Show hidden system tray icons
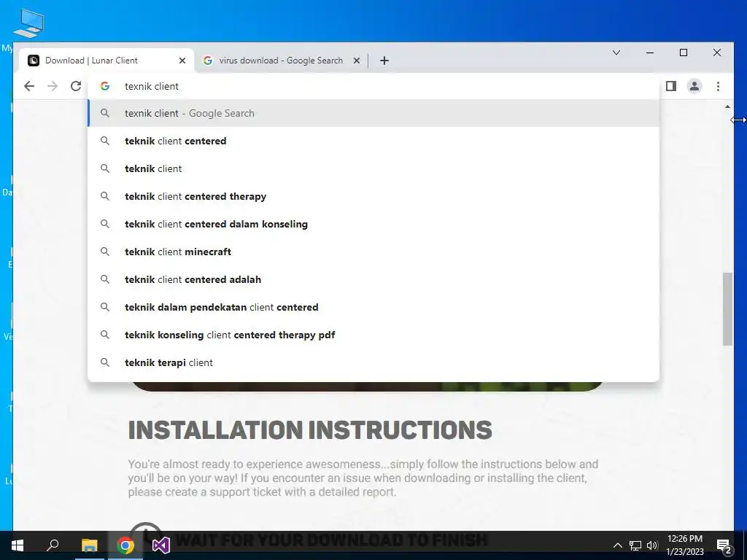Screen dimensions: 747x560 click(617, 545)
